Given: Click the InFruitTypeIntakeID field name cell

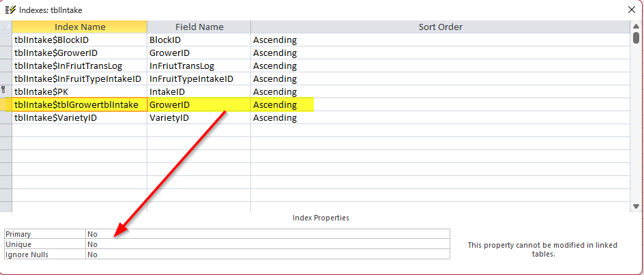Looking at the screenshot, I should tap(199, 79).
